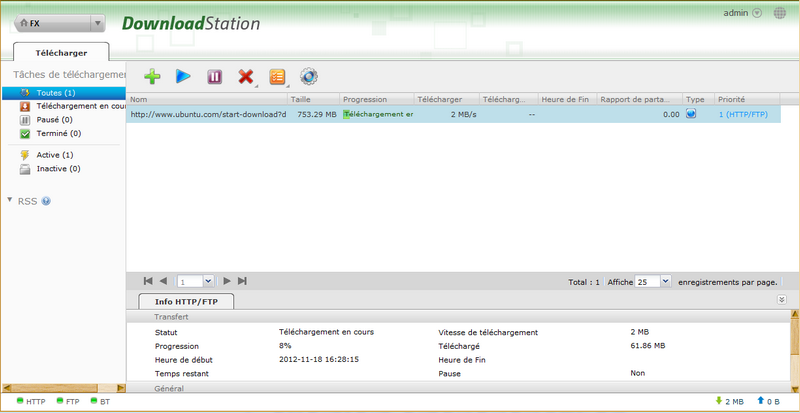This screenshot has width=800, height=413.
Task: Sort by Rapport de partage column
Action: 640,100
